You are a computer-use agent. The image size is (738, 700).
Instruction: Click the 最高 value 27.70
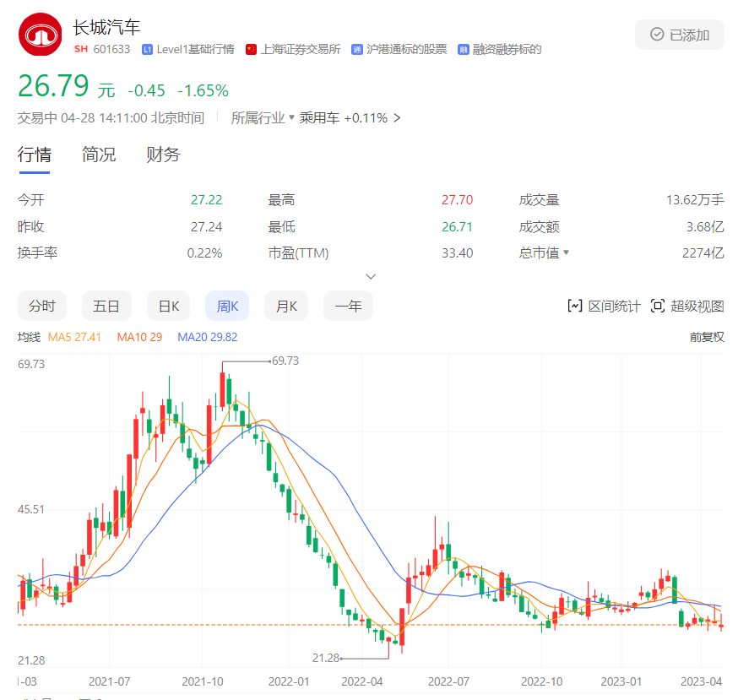(457, 200)
